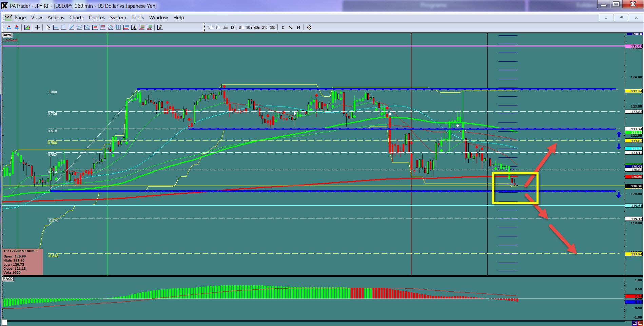Switch chart to 15m timeframe
This screenshot has height=326, width=644.
click(241, 27)
